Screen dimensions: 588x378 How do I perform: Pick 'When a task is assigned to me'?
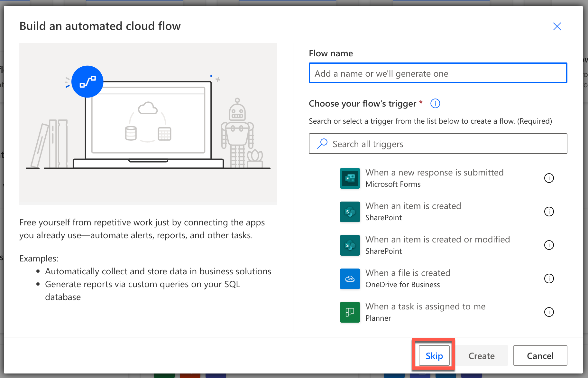(425, 307)
